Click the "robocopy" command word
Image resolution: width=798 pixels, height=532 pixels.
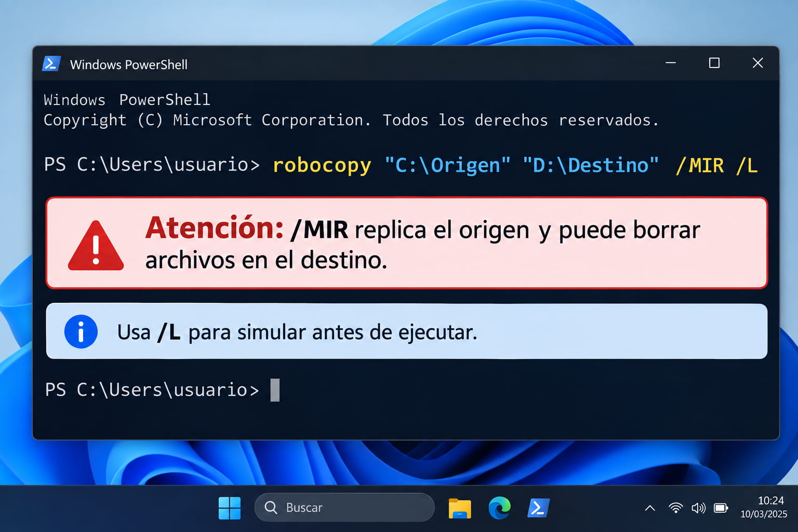(x=322, y=165)
